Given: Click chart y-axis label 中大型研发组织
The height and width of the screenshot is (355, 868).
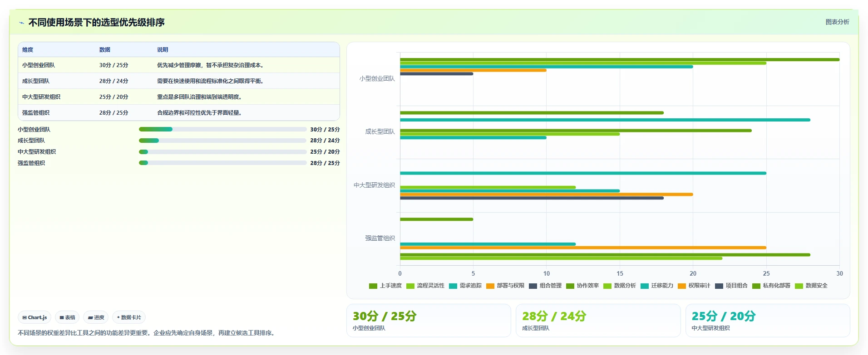Looking at the screenshot, I should click(x=375, y=185).
